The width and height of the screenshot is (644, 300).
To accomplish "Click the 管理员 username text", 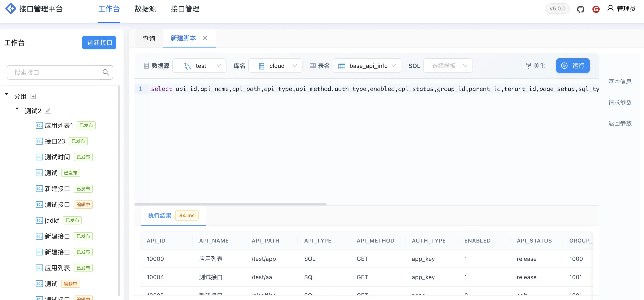I will coord(626,9).
